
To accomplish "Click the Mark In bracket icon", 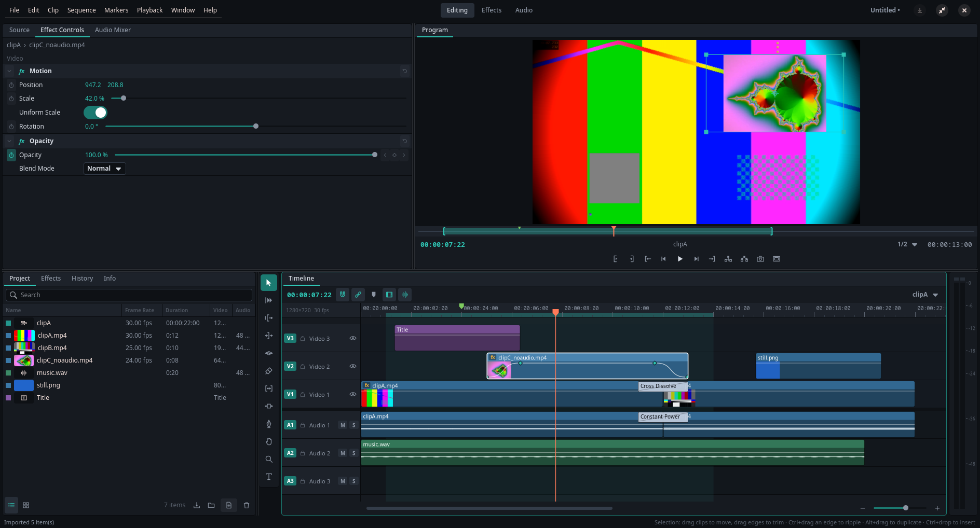I will tap(616, 259).
